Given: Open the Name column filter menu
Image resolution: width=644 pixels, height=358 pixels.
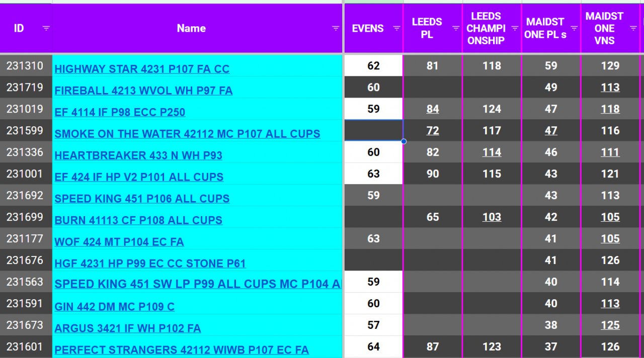Looking at the screenshot, I should pyautogui.click(x=336, y=28).
